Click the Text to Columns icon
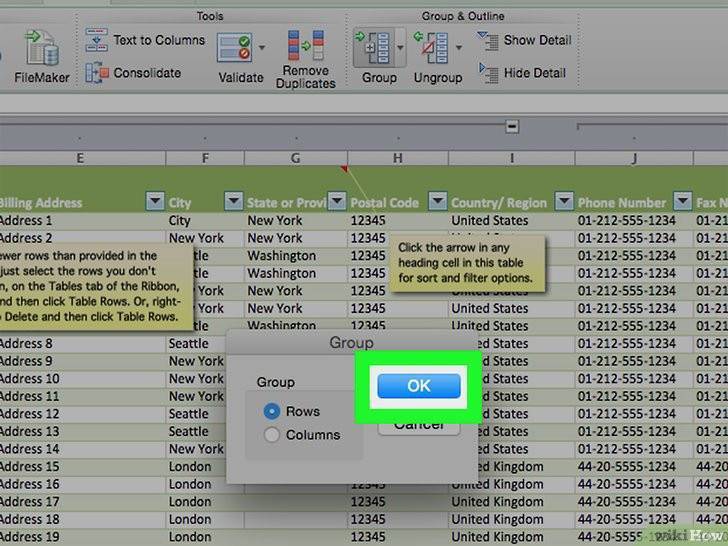The height and width of the screenshot is (546, 728). click(x=96, y=42)
